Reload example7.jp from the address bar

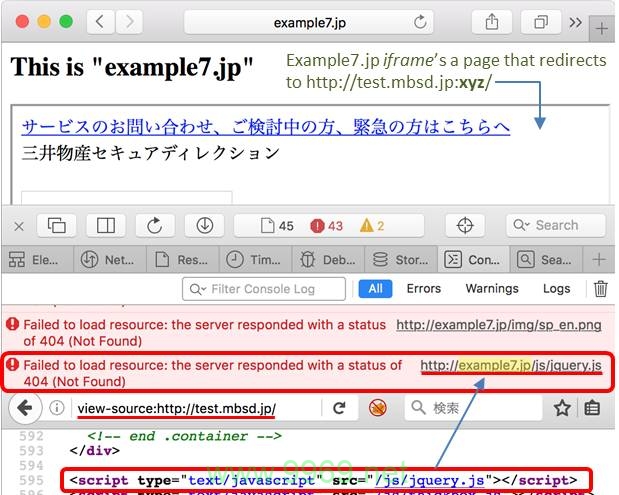pos(420,22)
